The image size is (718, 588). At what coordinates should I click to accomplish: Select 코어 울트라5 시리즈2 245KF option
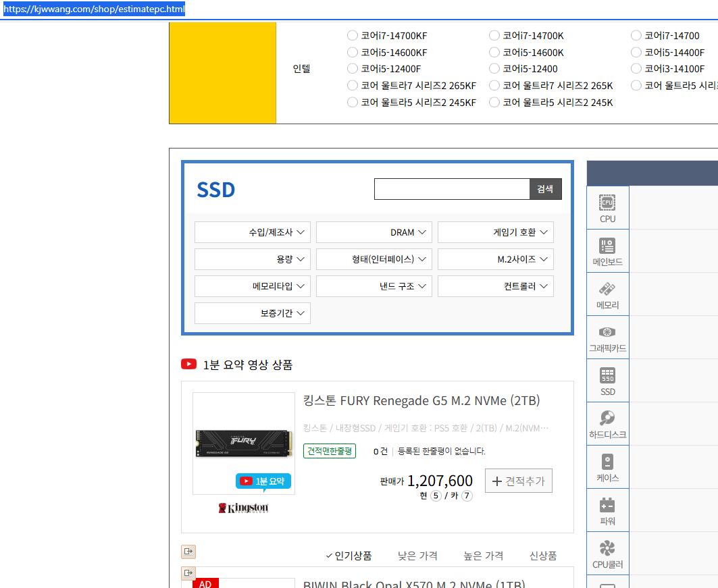pos(352,103)
